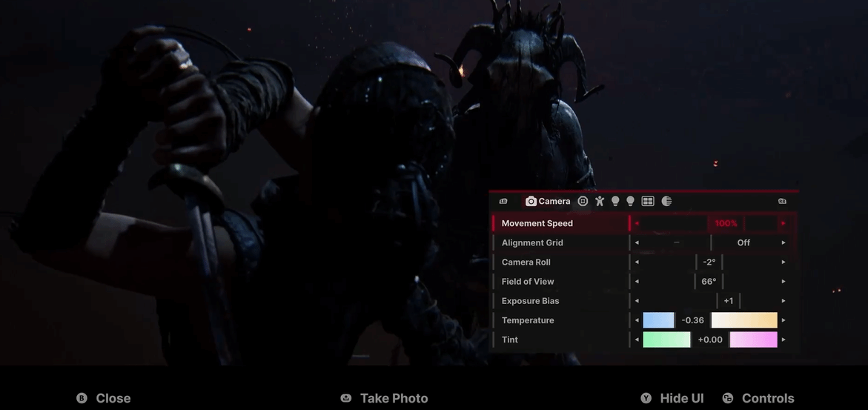Select the Exposure Bias row
Viewport: 868px width, 410px height.
click(x=530, y=301)
